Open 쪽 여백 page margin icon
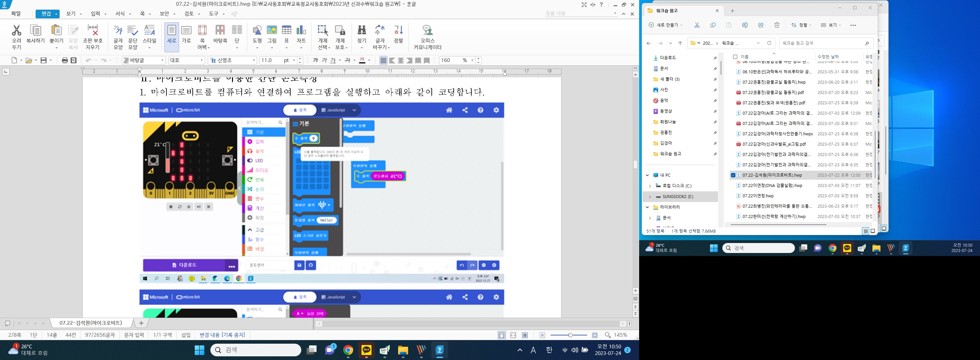980x360 pixels. (202, 30)
